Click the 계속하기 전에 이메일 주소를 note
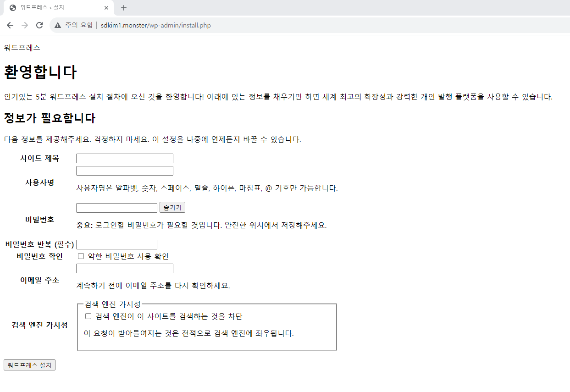 click(x=153, y=286)
